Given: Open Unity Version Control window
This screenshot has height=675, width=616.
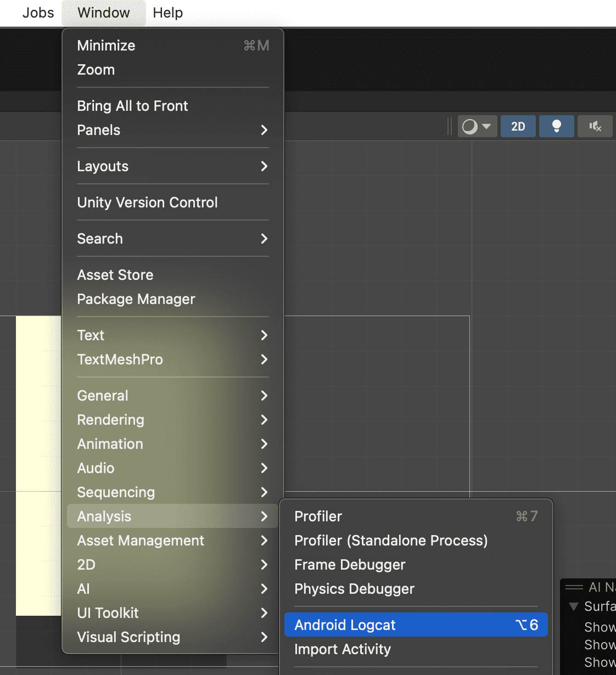Looking at the screenshot, I should [173, 203].
